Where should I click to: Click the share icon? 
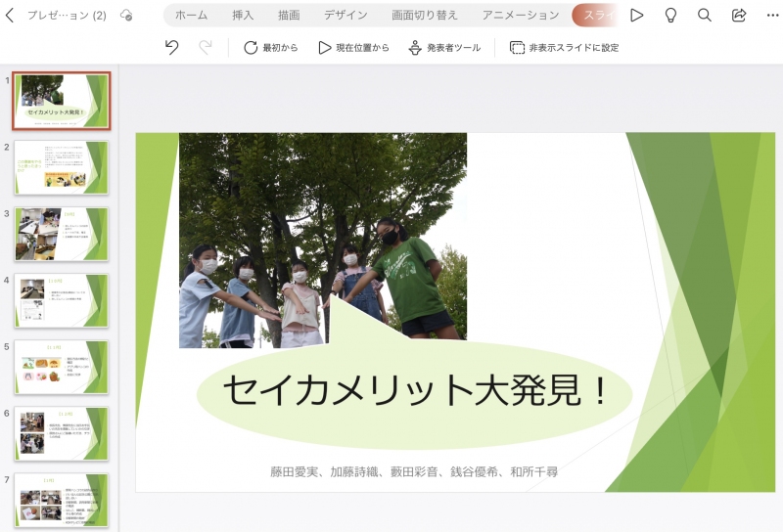[x=739, y=16]
